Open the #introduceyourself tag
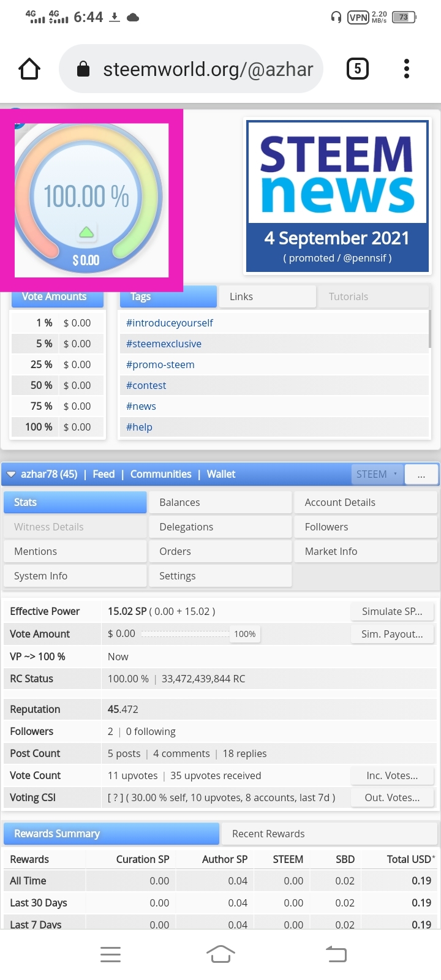 coord(170,323)
